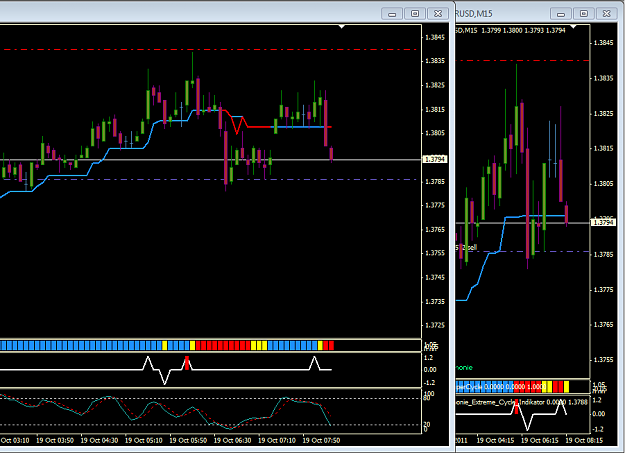Click the green onie label in RUSD,M15 chart

[464, 368]
